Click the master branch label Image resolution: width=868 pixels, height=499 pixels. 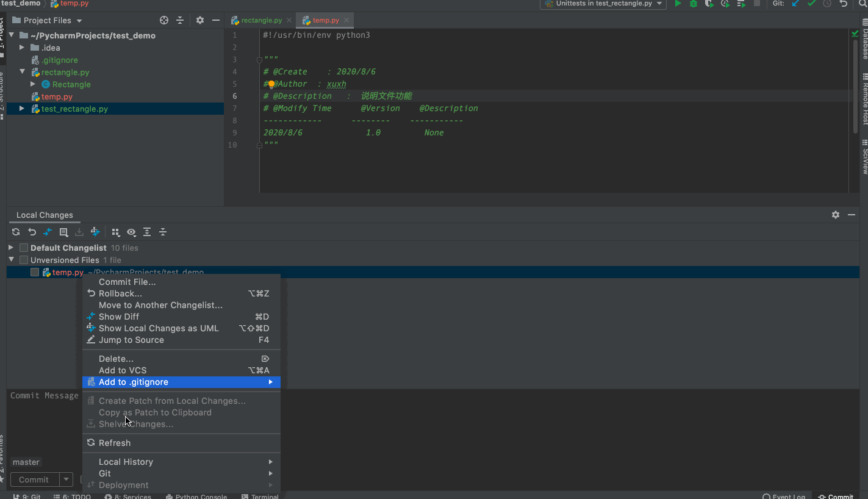[26, 462]
